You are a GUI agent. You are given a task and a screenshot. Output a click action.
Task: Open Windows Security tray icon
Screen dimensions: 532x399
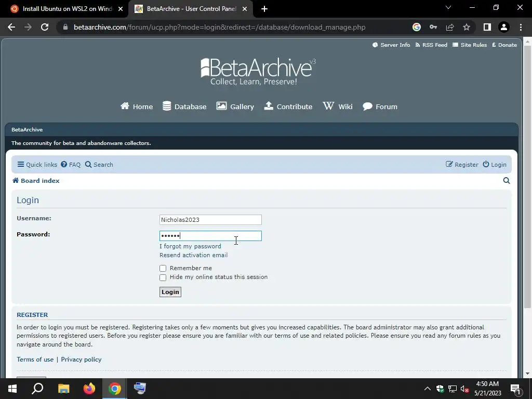(440, 389)
